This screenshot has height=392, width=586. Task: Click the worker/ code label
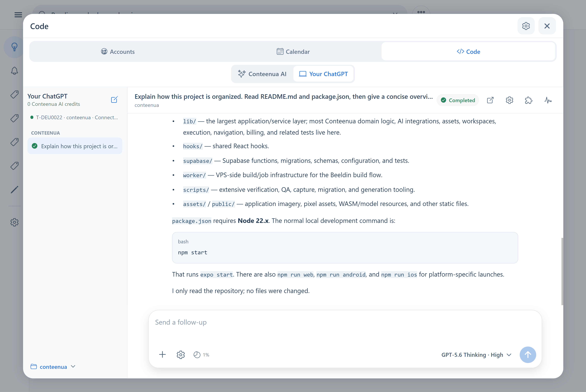coord(194,175)
